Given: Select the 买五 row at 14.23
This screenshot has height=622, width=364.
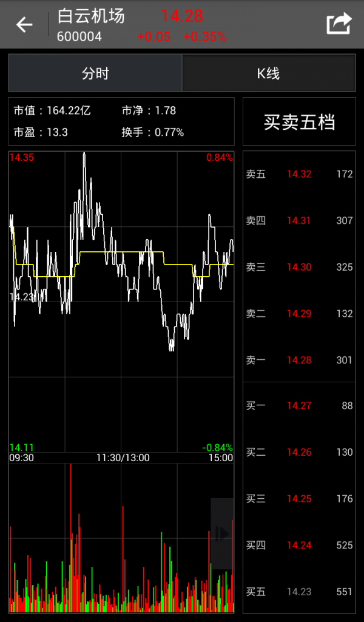Looking at the screenshot, I should (x=299, y=592).
